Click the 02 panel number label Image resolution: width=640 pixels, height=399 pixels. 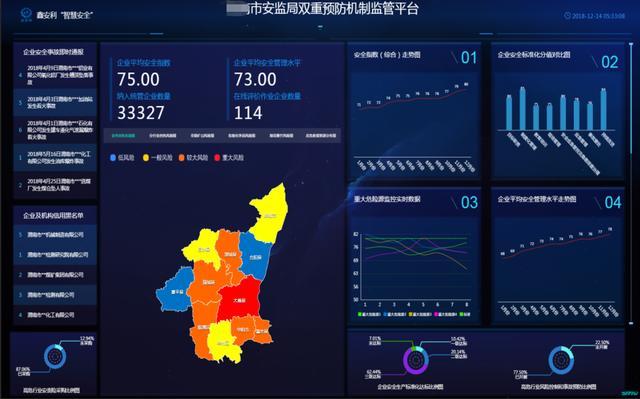pos(609,62)
